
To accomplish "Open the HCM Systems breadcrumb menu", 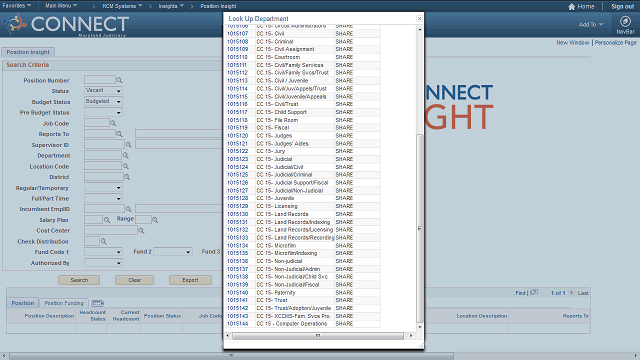I will click(x=122, y=6).
